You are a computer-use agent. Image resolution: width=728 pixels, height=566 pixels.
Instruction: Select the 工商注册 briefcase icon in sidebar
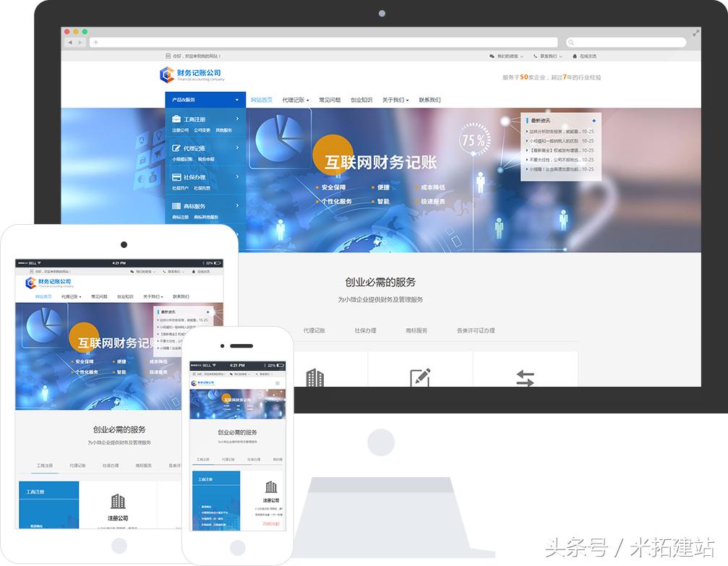pos(176,119)
